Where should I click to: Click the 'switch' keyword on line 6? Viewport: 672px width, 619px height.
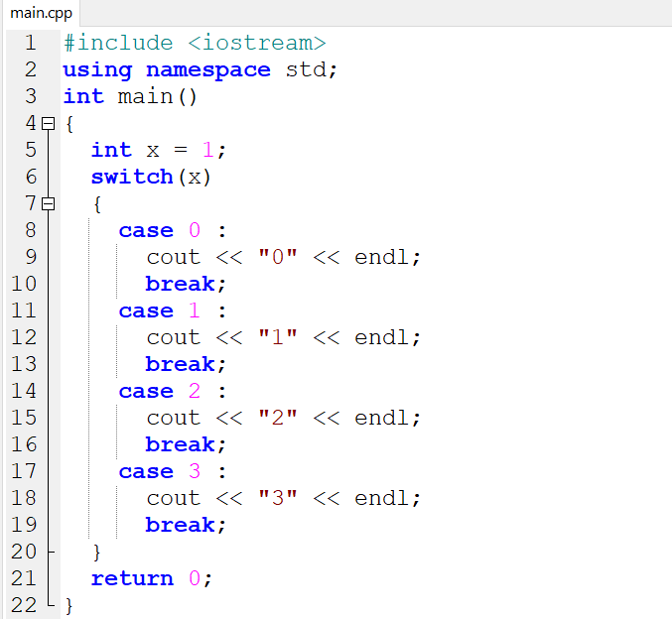(x=132, y=177)
